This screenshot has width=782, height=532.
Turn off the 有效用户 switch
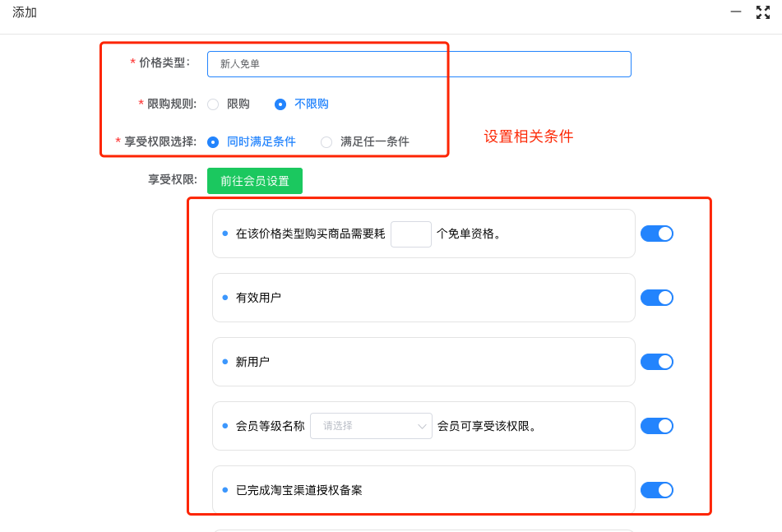[x=657, y=298]
